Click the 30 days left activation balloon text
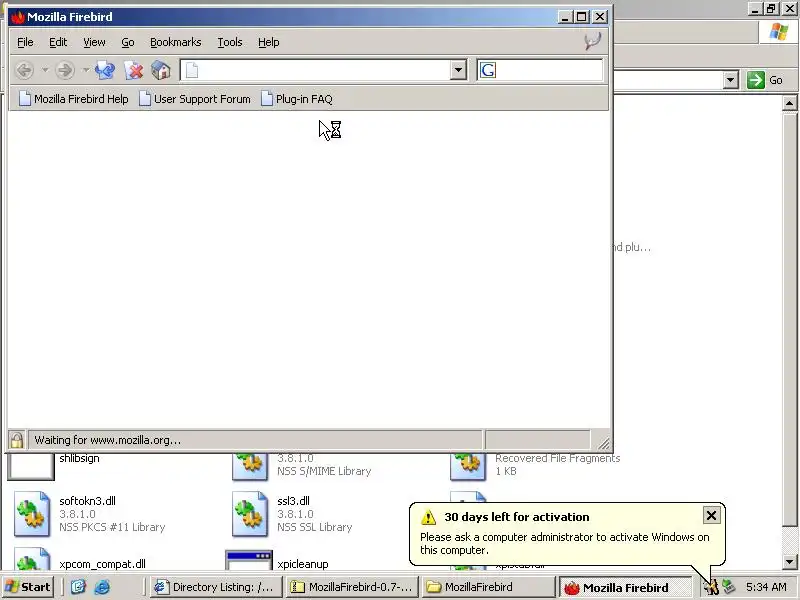The width and height of the screenshot is (800, 600). click(x=516, y=517)
